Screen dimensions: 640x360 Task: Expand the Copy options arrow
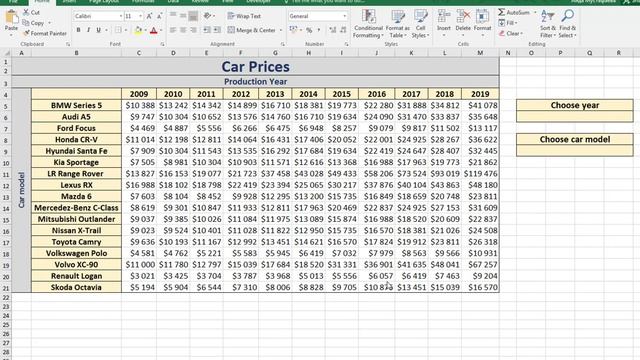point(50,23)
